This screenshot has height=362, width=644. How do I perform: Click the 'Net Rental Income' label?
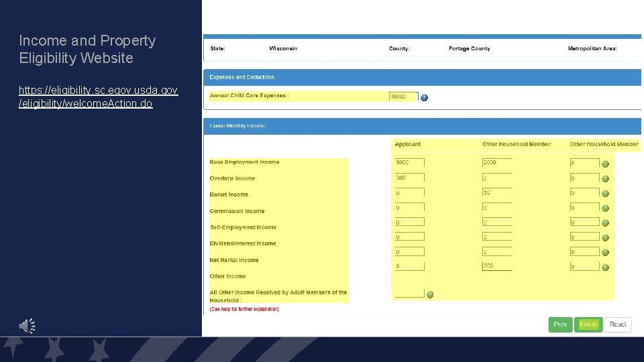click(234, 260)
